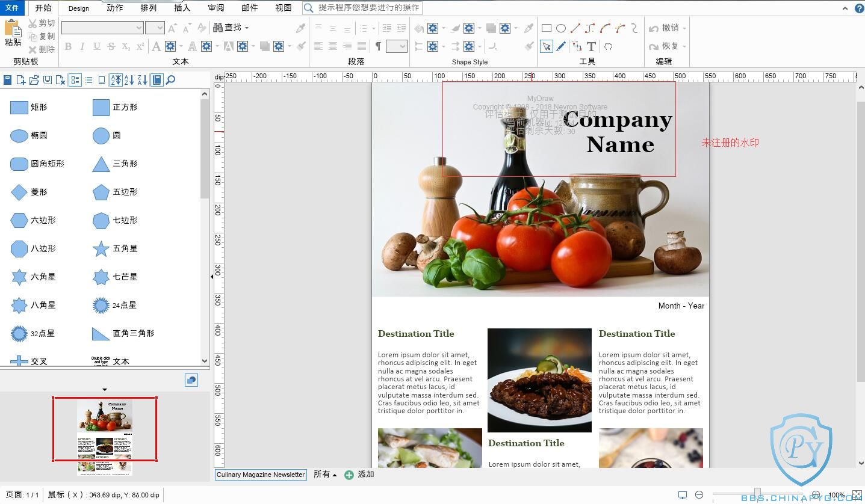Click the fit to window icon in status bar
Image resolution: width=865 pixels, height=504 pixels.
pyautogui.click(x=857, y=495)
